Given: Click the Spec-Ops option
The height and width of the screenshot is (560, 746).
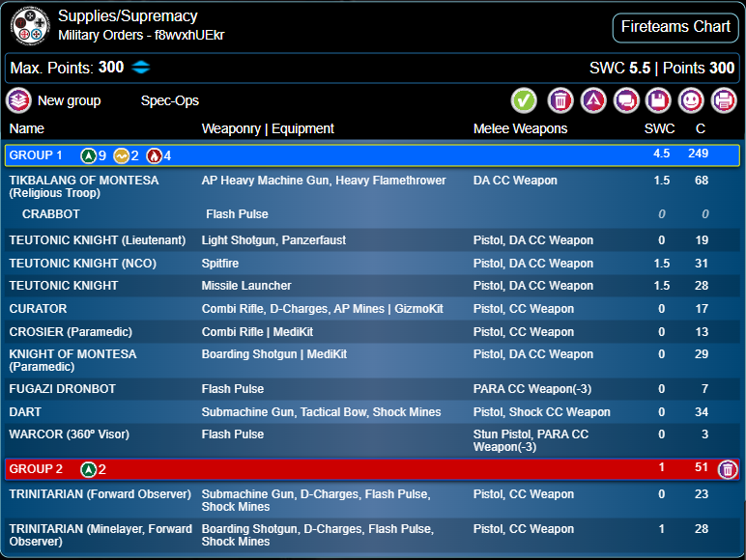Looking at the screenshot, I should [x=169, y=100].
